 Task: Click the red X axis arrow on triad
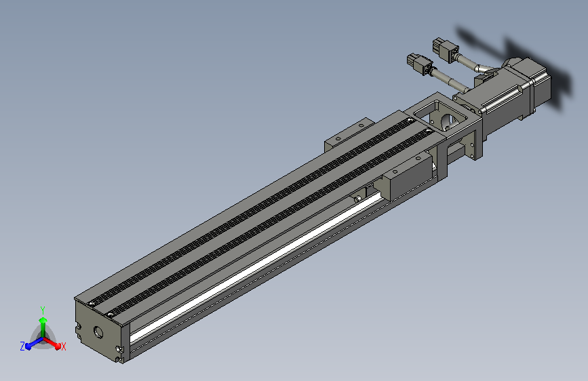(x=54, y=344)
